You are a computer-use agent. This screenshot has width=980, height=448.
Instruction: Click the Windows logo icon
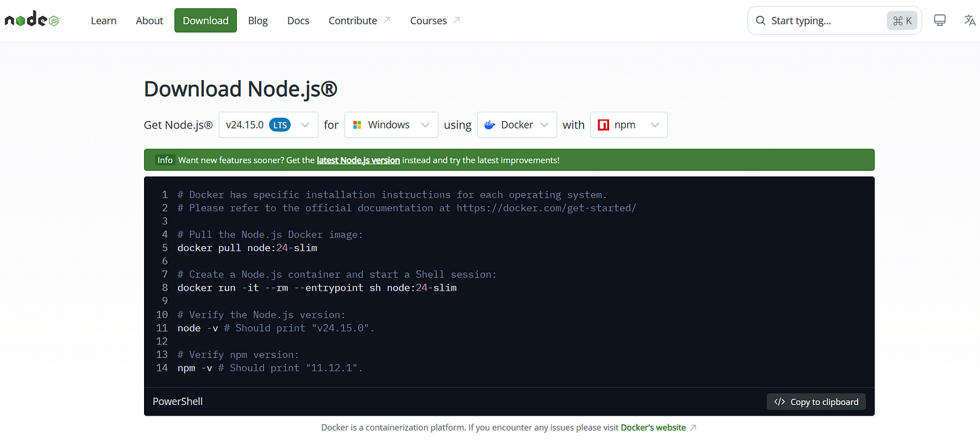[356, 125]
